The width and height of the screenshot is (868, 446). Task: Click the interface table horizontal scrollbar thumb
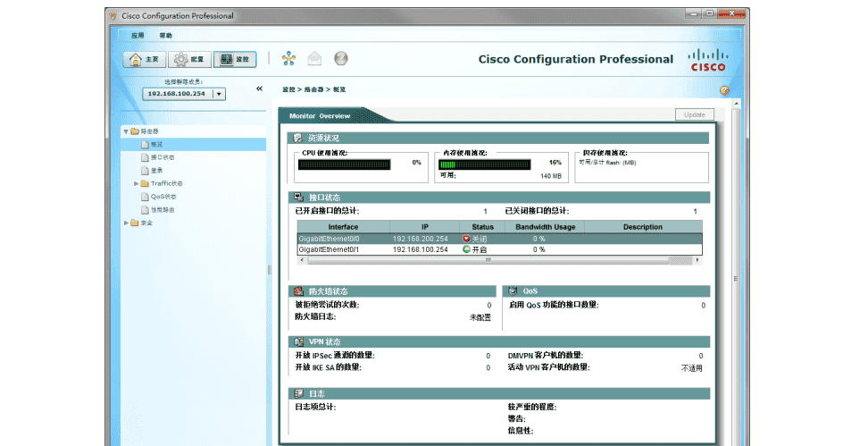tap(488, 260)
